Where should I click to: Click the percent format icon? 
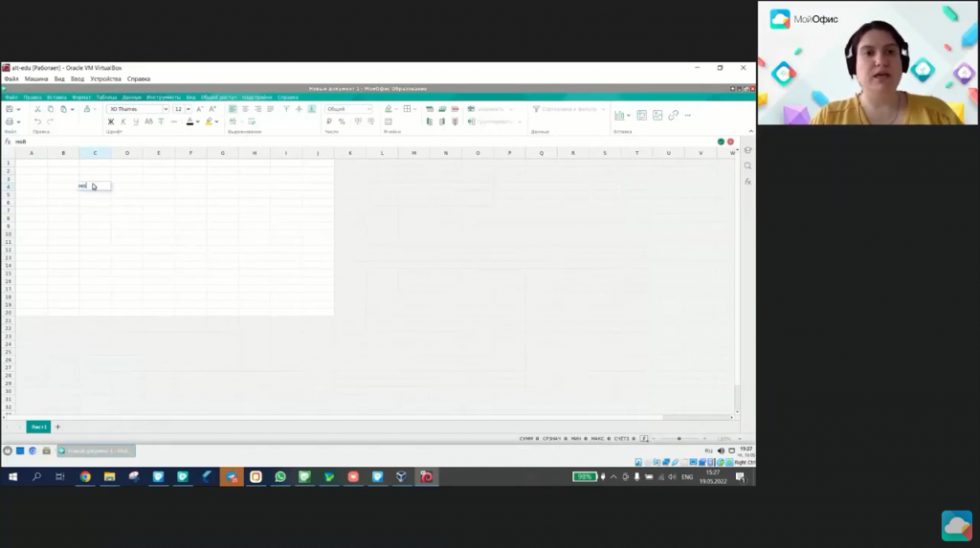click(x=342, y=121)
